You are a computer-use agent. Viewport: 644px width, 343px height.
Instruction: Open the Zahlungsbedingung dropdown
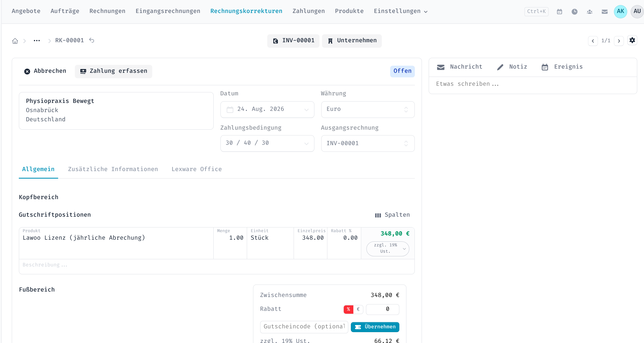[x=267, y=143]
